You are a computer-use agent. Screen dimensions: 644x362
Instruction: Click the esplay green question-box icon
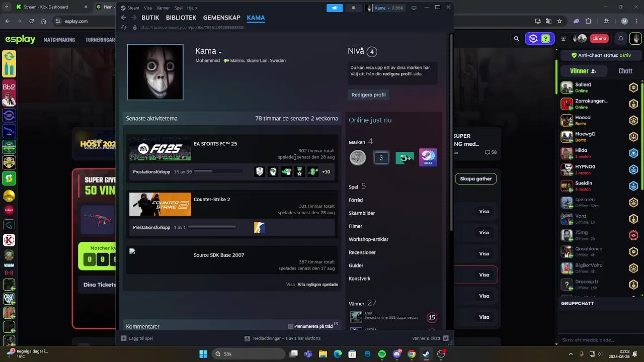pos(545,39)
